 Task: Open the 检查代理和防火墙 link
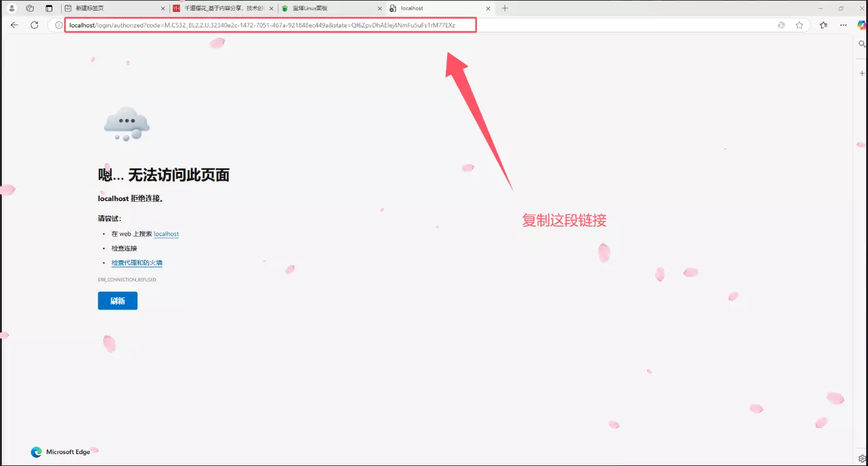[137, 262]
